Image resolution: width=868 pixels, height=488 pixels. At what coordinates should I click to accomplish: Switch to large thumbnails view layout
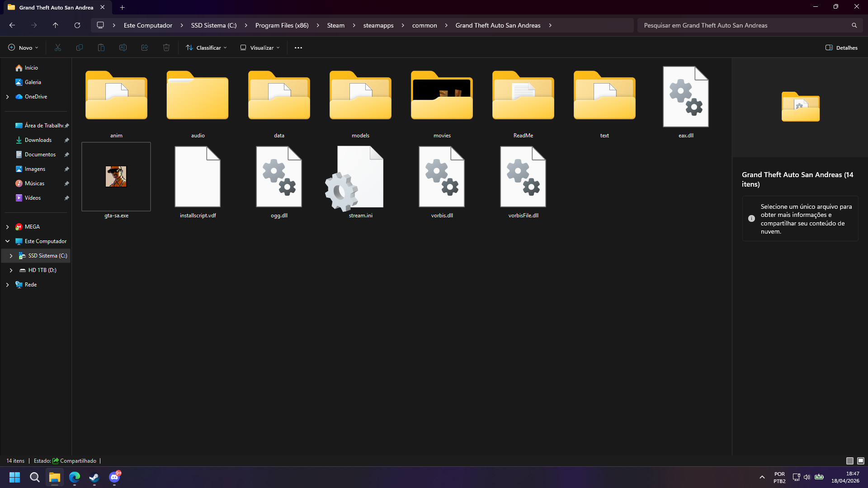click(x=861, y=461)
